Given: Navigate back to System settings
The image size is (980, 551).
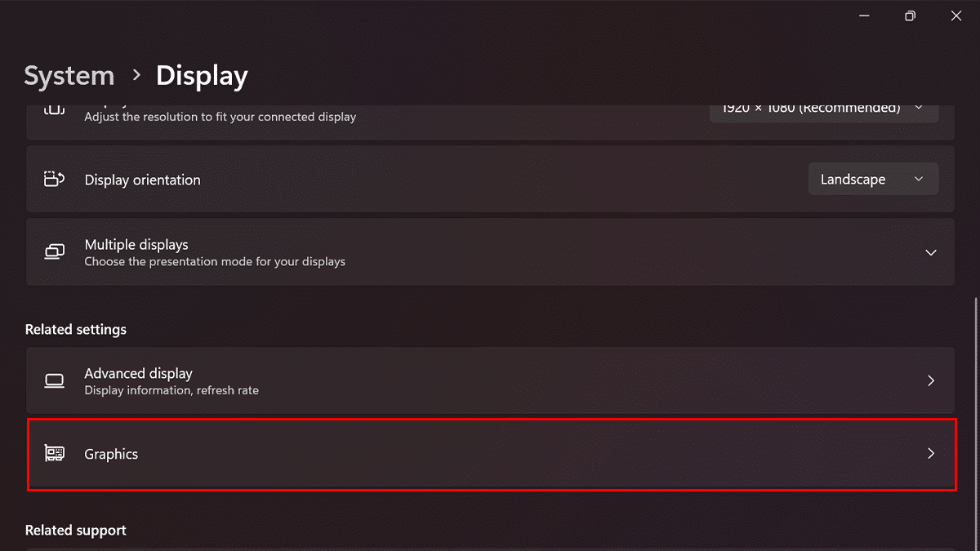Looking at the screenshot, I should [x=69, y=75].
